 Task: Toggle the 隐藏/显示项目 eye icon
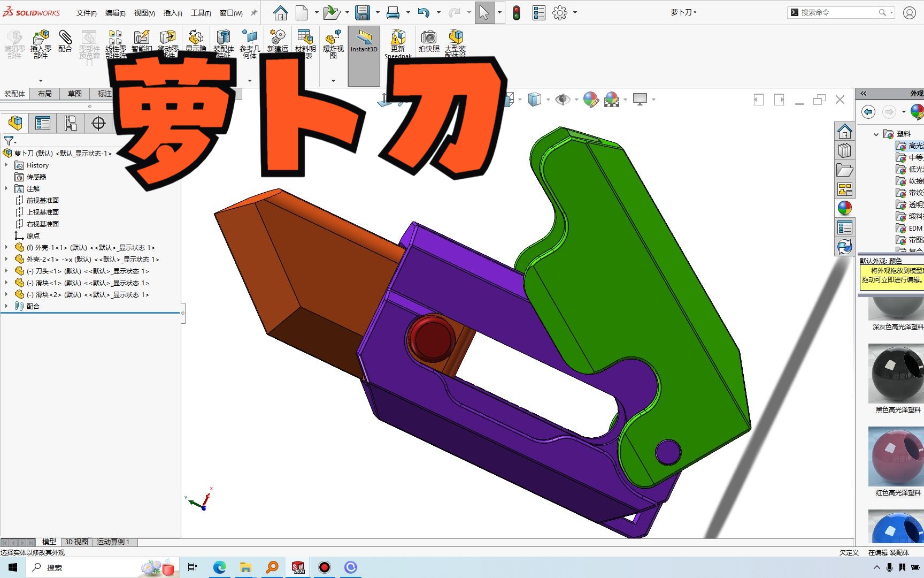pyautogui.click(x=563, y=100)
